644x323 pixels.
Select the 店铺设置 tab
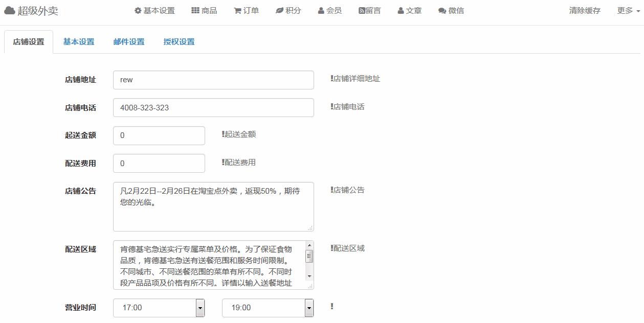point(29,42)
